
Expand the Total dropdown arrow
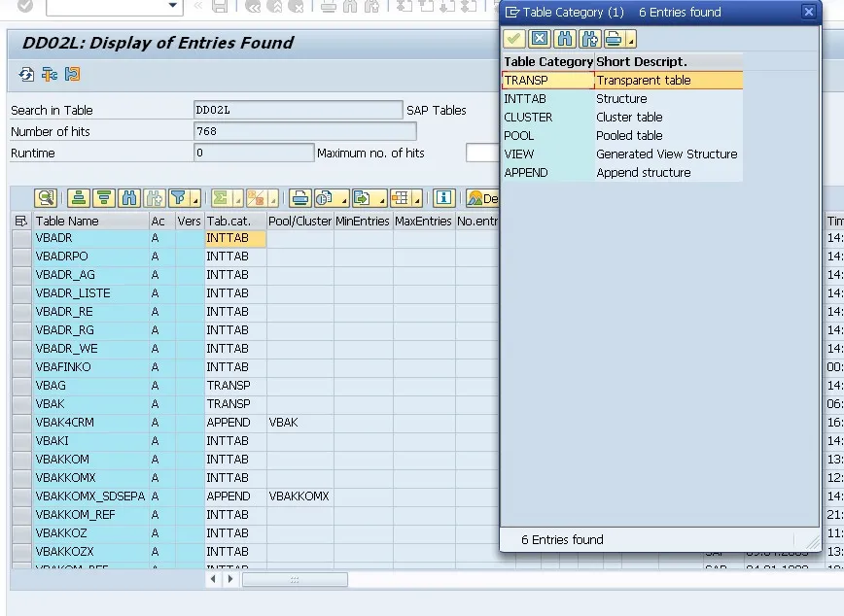coord(237,199)
